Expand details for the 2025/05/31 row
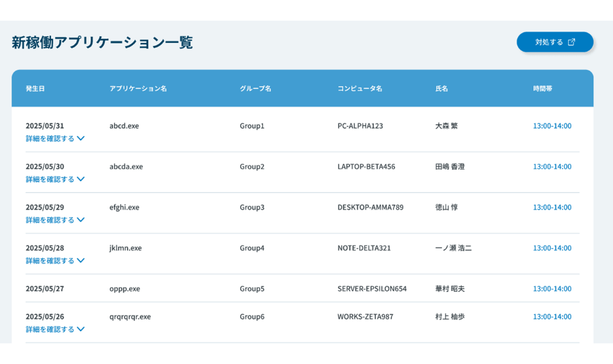The height and width of the screenshot is (364, 613). (x=55, y=138)
